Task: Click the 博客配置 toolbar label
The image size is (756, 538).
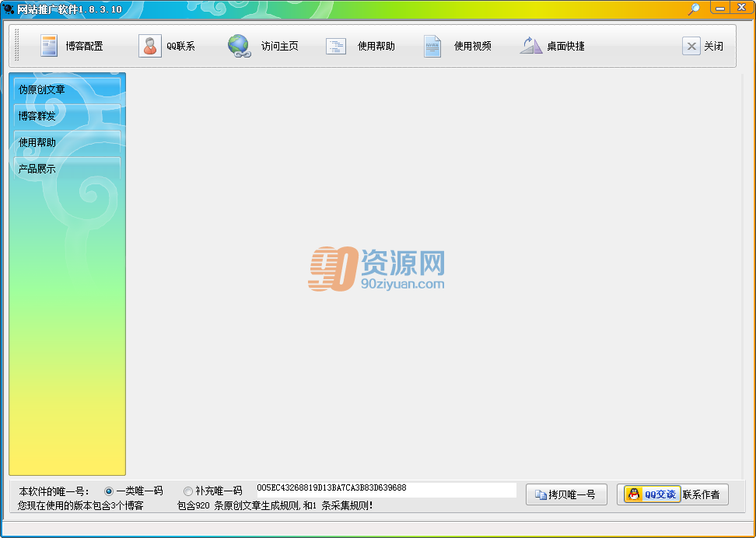Action: (x=84, y=47)
